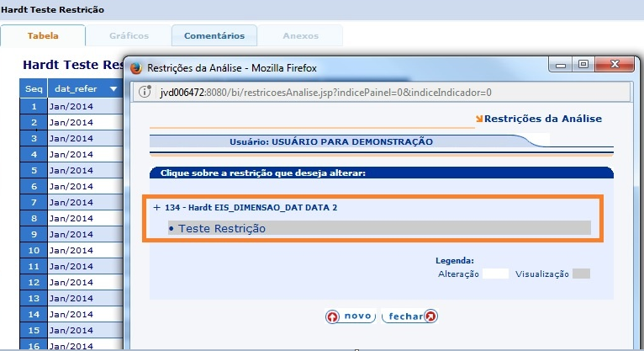
Task: Select row 2 sequence cell
Action: [34, 123]
